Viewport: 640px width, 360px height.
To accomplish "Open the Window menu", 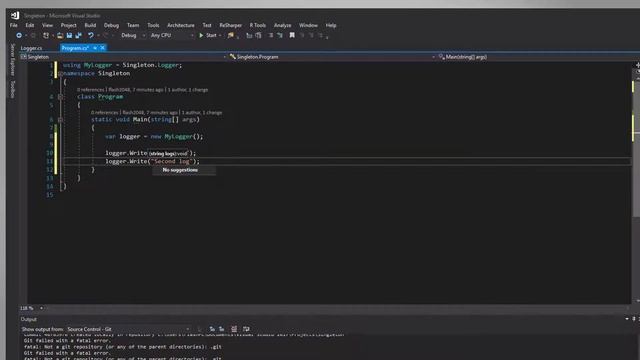I will [x=308, y=25].
